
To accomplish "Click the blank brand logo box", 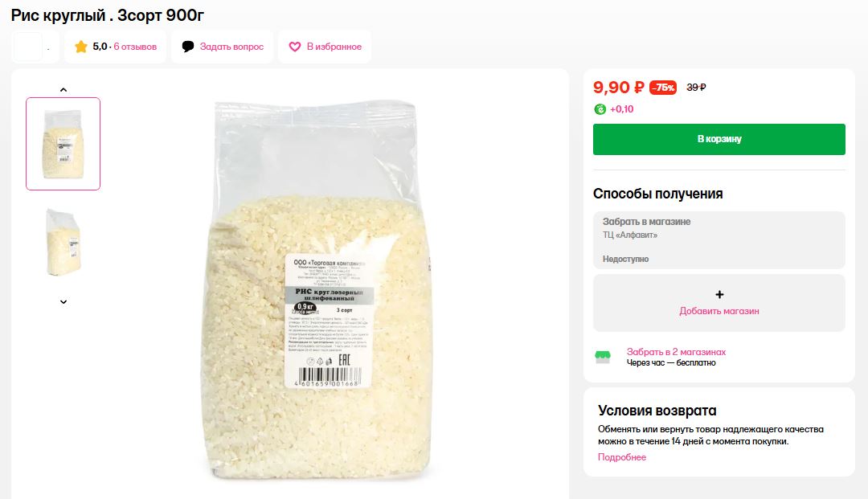I will pyautogui.click(x=27, y=47).
